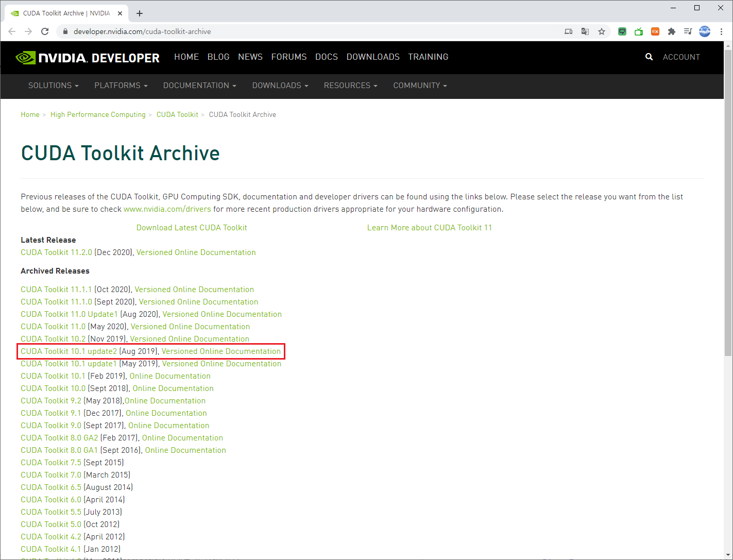Open CUDA Toolkit 11.0 May 2020 link
Viewport: 733px width, 560px height.
click(53, 327)
